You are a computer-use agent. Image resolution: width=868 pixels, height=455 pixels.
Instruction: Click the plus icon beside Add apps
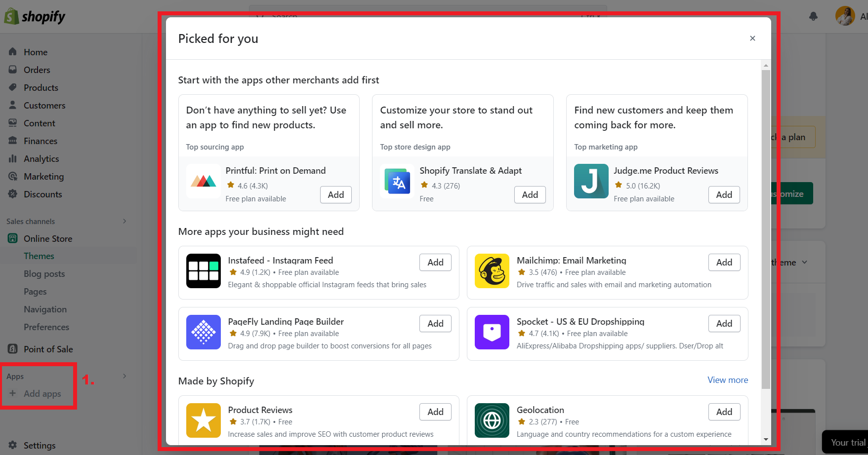click(x=13, y=393)
